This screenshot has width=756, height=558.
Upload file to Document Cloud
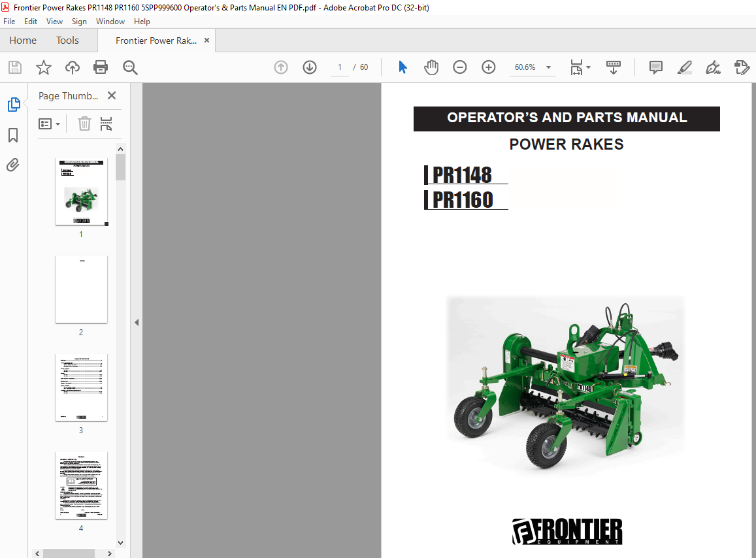[73, 67]
